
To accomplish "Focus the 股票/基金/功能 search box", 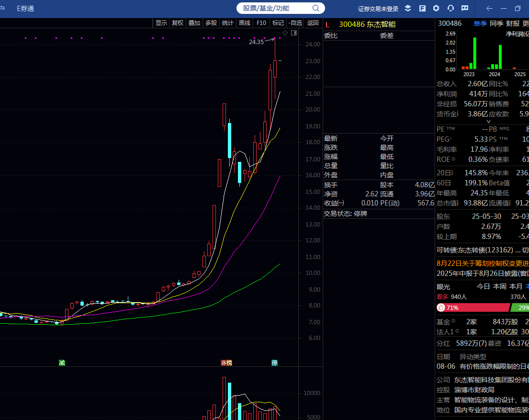I will (281, 8).
